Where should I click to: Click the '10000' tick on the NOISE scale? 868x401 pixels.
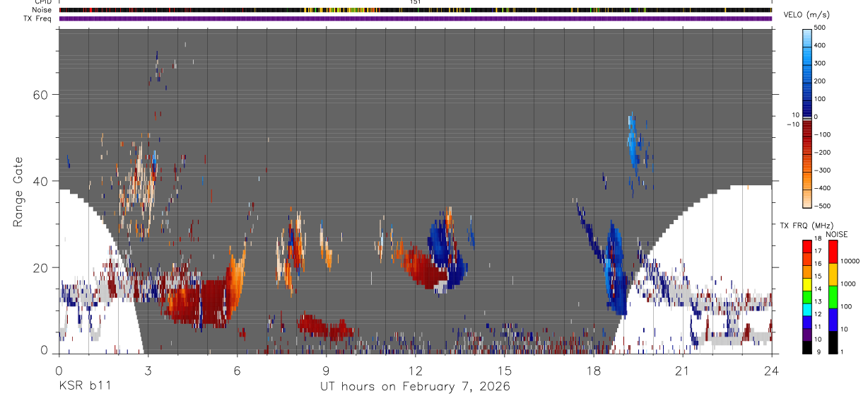coord(850,262)
